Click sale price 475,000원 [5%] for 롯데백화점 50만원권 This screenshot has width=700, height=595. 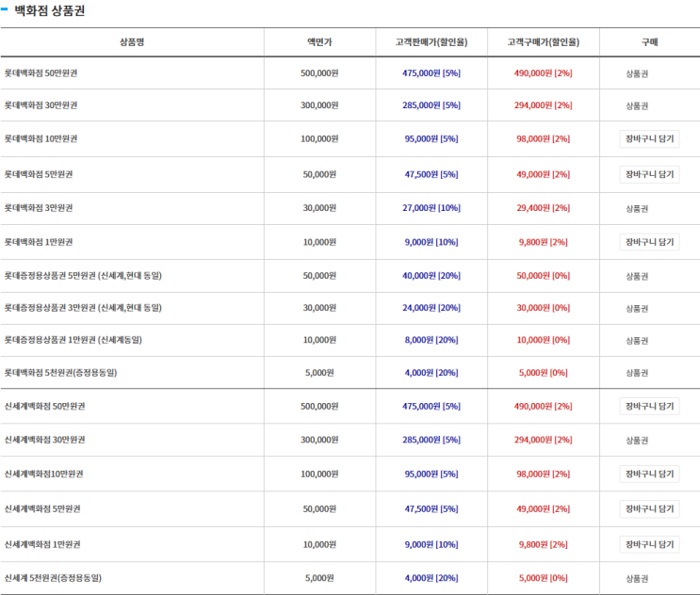coord(431,73)
